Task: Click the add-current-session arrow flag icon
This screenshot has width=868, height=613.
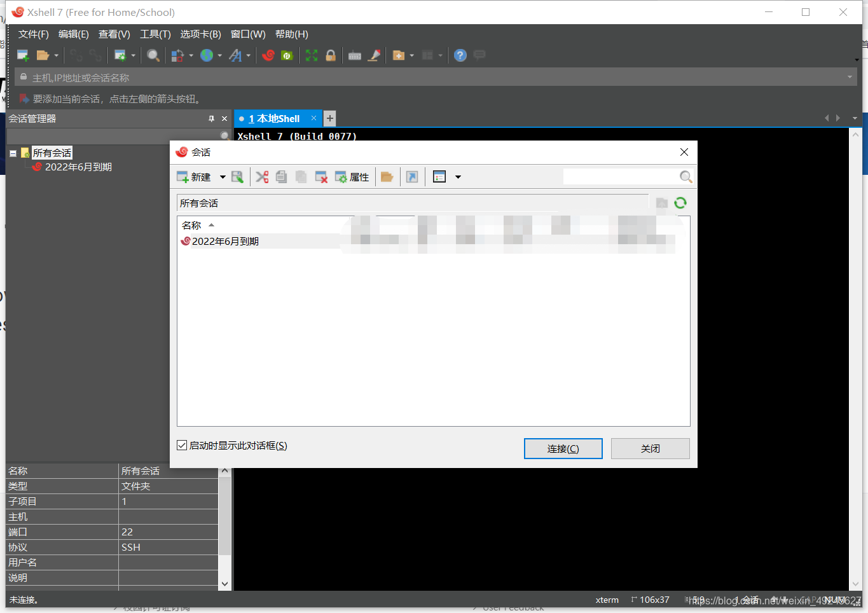Action: click(x=24, y=99)
